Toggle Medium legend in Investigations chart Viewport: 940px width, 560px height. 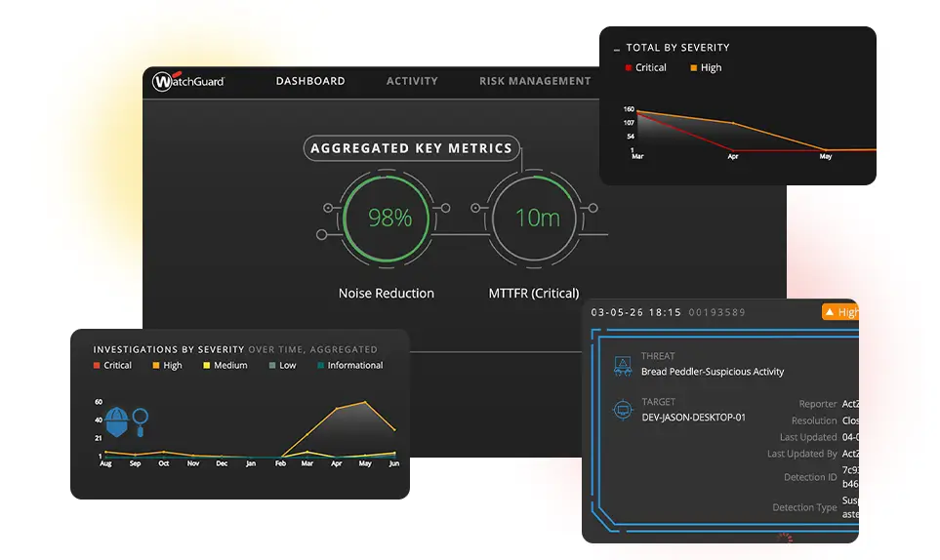click(x=225, y=365)
